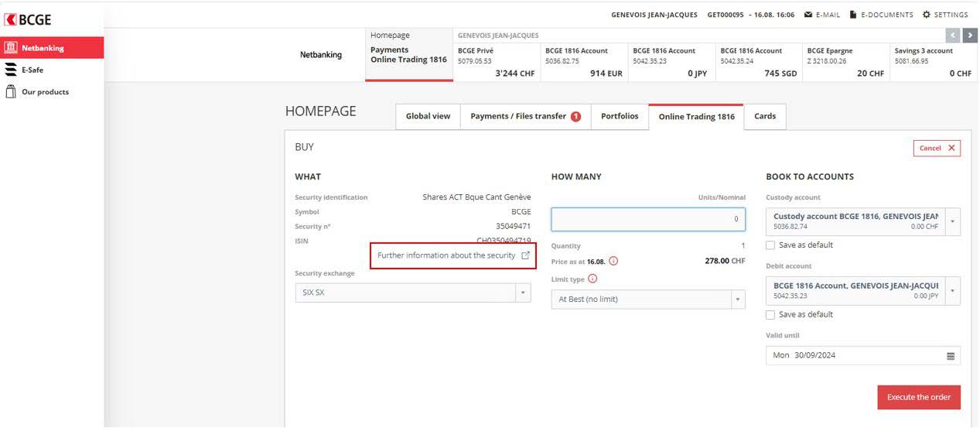
Task: Switch to the Cards tab
Action: coord(765,116)
